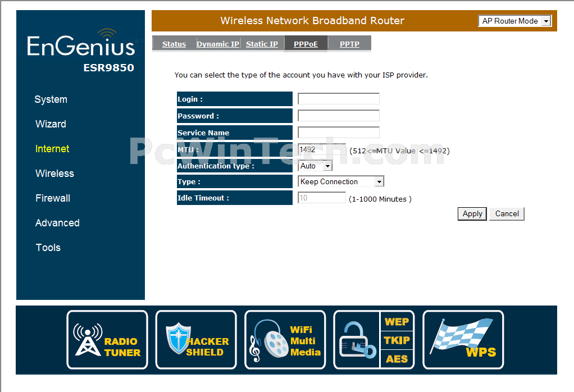Select the PPPoE tab
574x392 pixels.
click(306, 44)
